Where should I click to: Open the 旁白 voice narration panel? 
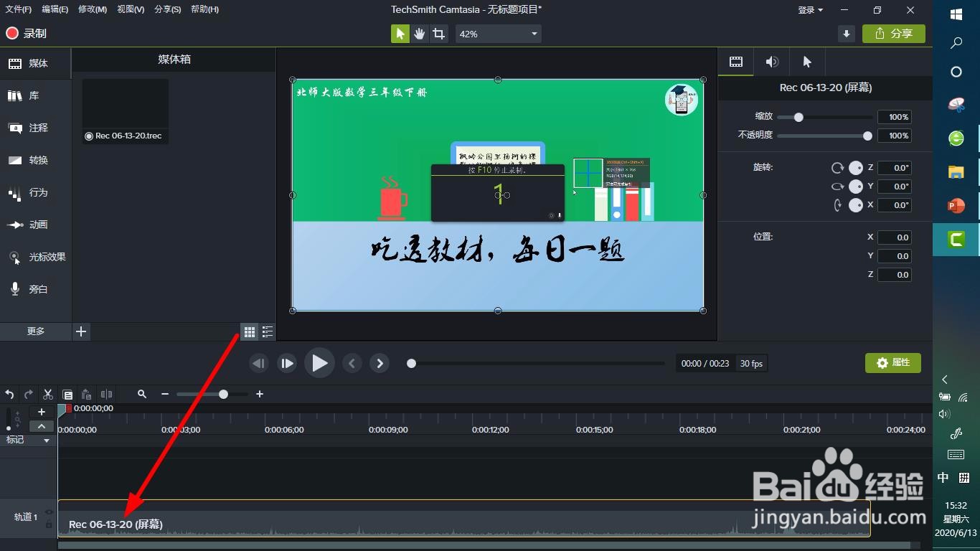tap(35, 289)
